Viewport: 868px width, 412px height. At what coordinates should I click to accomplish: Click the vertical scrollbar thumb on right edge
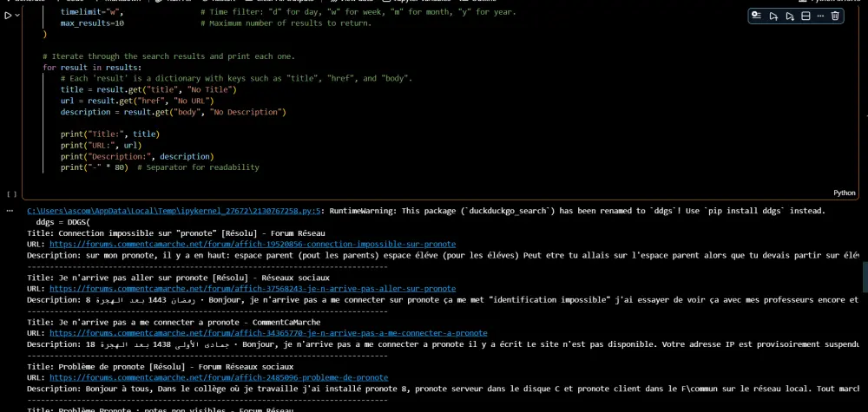point(865,277)
